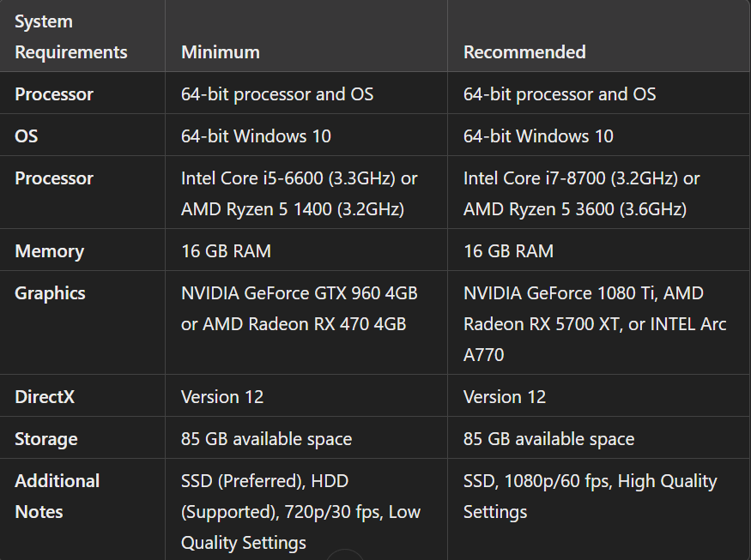Click the "Memory" row label
Image resolution: width=751 pixels, height=560 pixels.
(50, 251)
